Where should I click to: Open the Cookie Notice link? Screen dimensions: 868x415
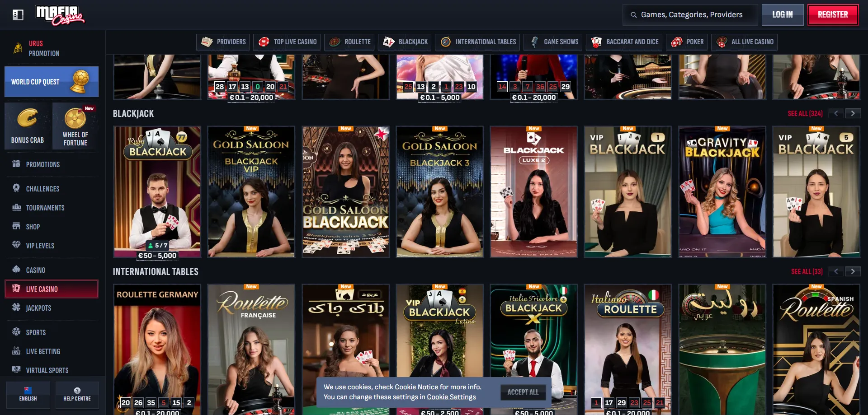(416, 387)
